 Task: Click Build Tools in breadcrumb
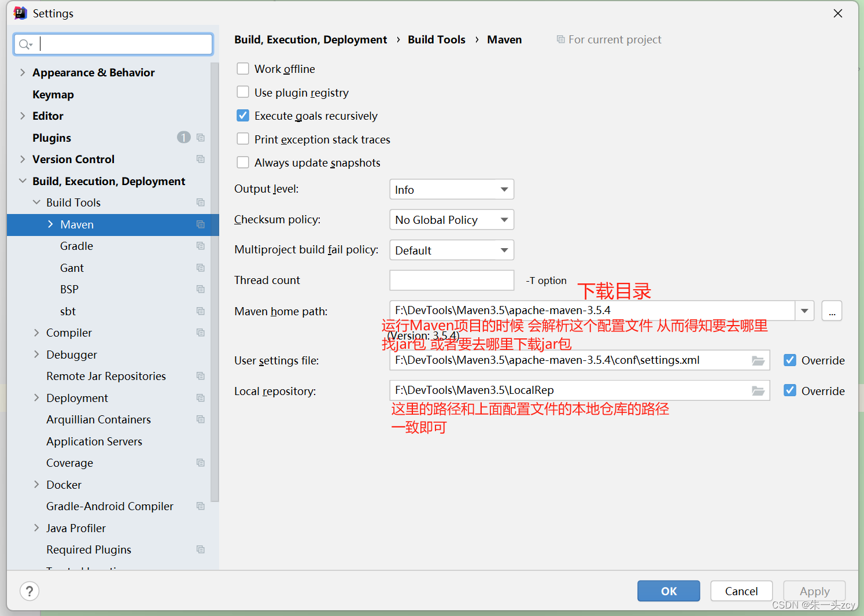coord(437,39)
